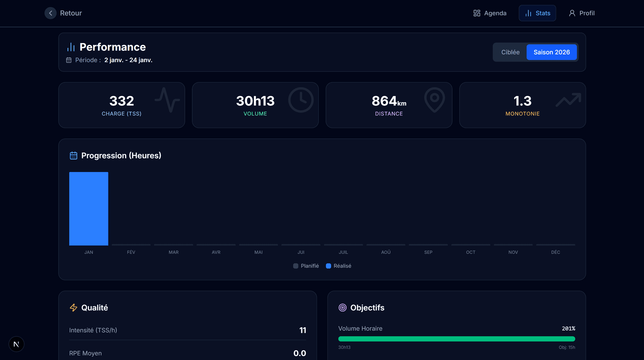This screenshot has width=644, height=360.
Task: Toggle the Planifié legend series
Action: (306, 266)
